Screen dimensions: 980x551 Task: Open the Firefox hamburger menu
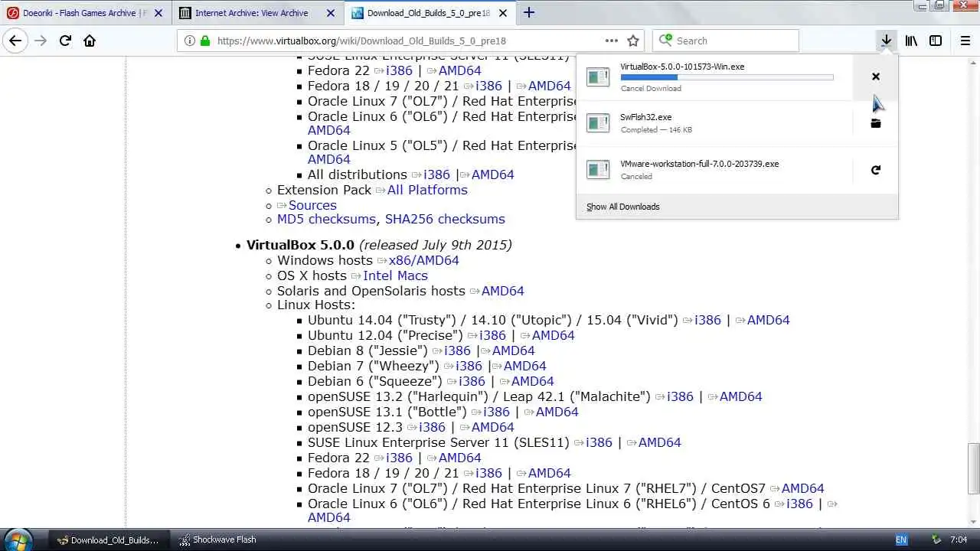click(x=965, y=41)
